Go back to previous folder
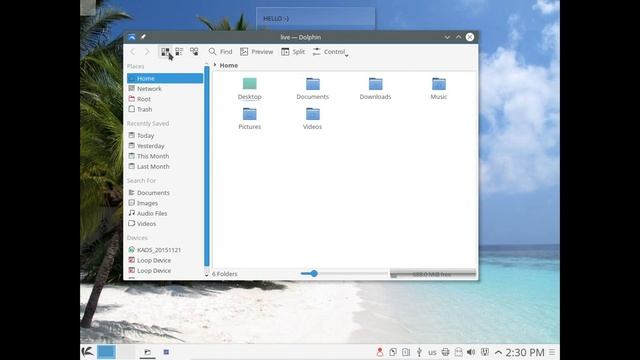Screen dimensions: 640x360 click(133, 52)
